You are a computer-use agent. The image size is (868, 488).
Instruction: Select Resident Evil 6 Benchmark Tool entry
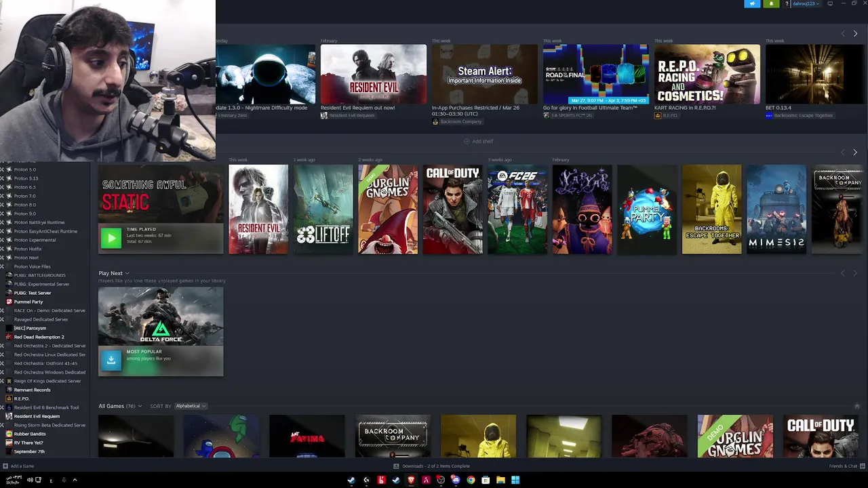point(46,407)
